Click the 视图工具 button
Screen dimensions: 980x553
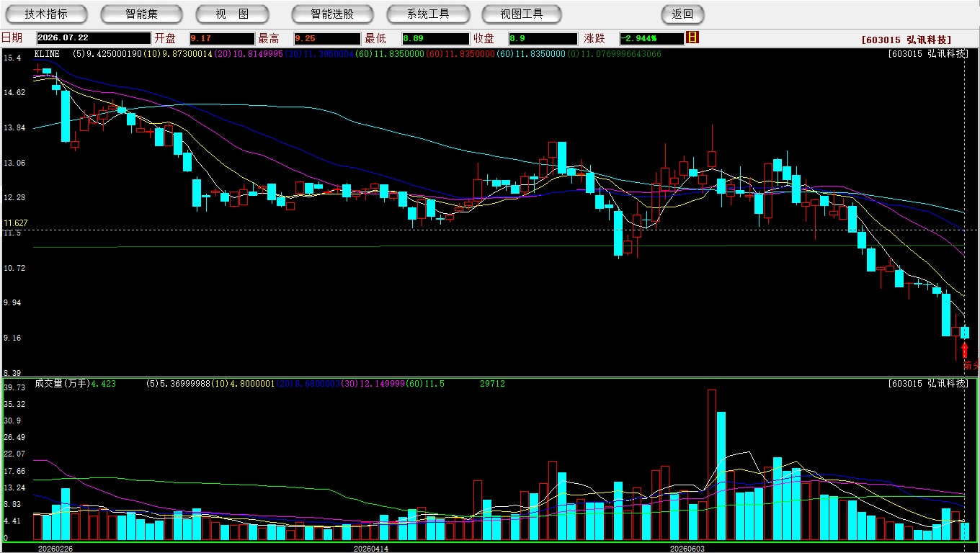[522, 14]
